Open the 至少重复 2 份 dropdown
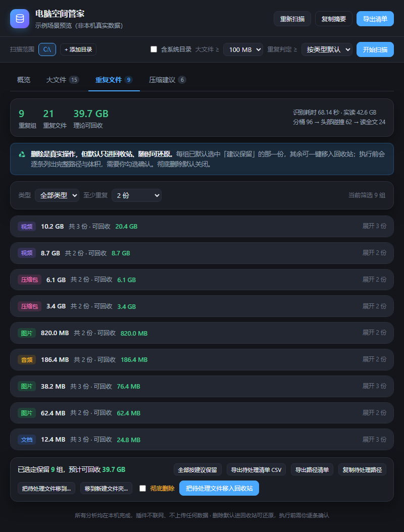The width and height of the screenshot is (404, 532). [x=136, y=195]
